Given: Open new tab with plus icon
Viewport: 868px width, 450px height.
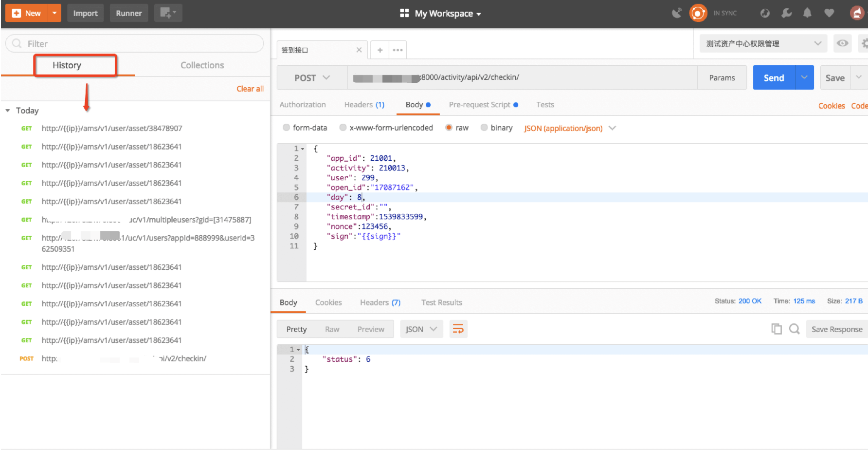Looking at the screenshot, I should pos(380,50).
